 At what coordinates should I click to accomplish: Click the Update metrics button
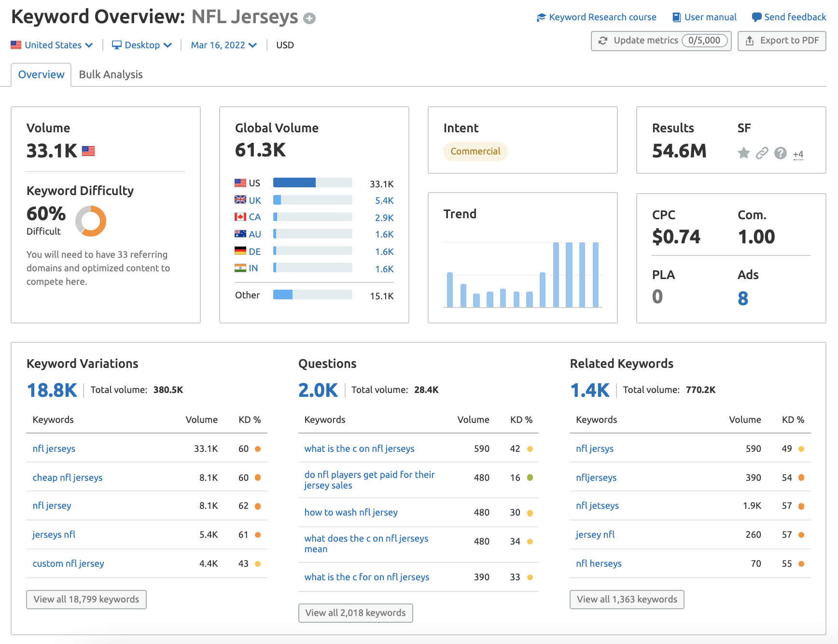660,41
